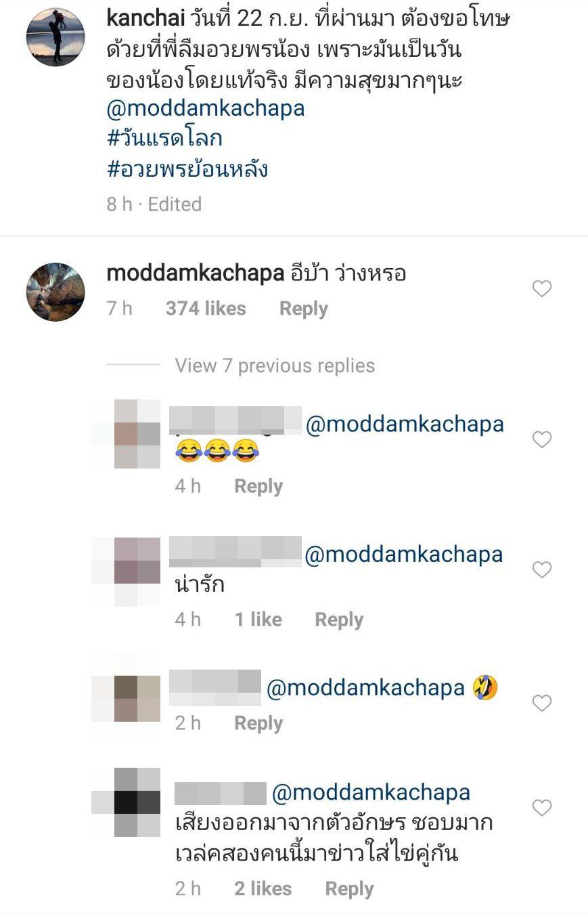Reply to the rolling-laugh emoji comment
588x914 pixels.
(258, 723)
